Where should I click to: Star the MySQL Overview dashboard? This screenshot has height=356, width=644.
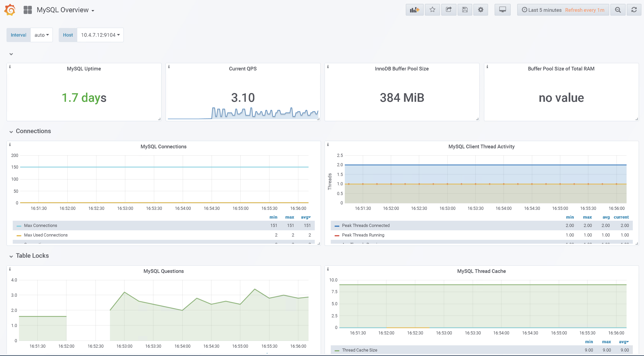[432, 10]
